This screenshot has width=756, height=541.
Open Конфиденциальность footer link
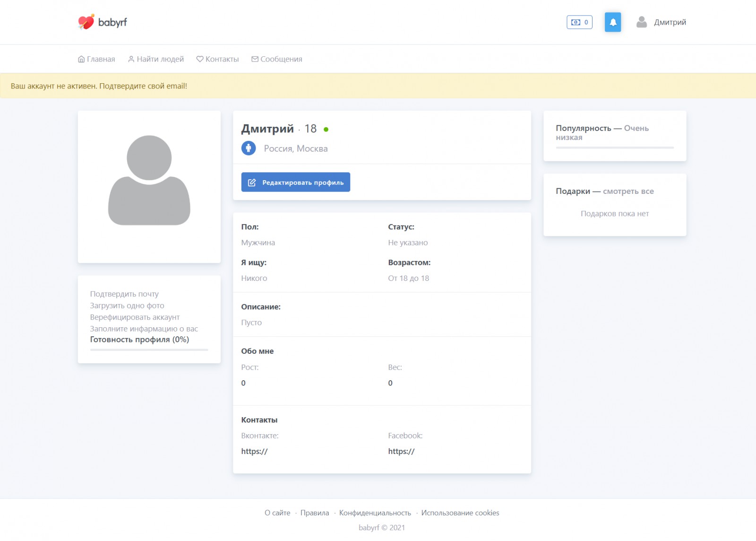[x=375, y=513]
